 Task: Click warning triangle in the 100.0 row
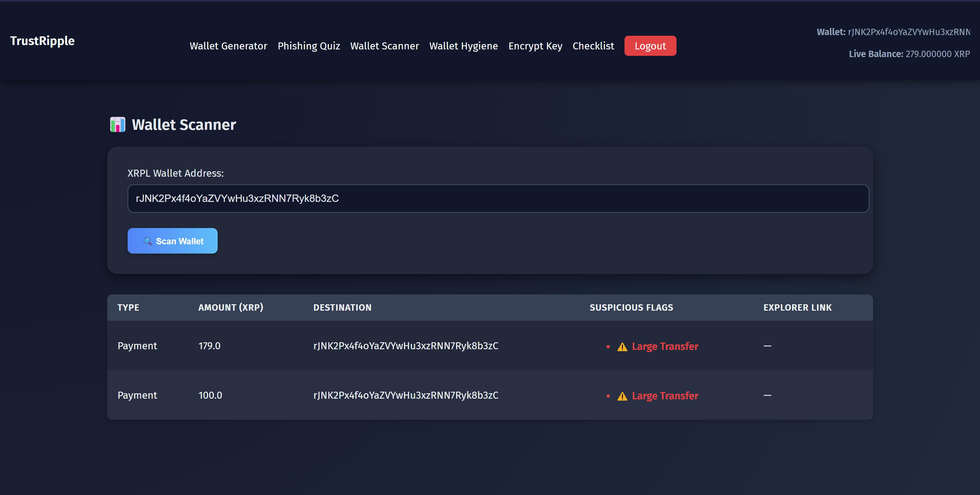622,396
